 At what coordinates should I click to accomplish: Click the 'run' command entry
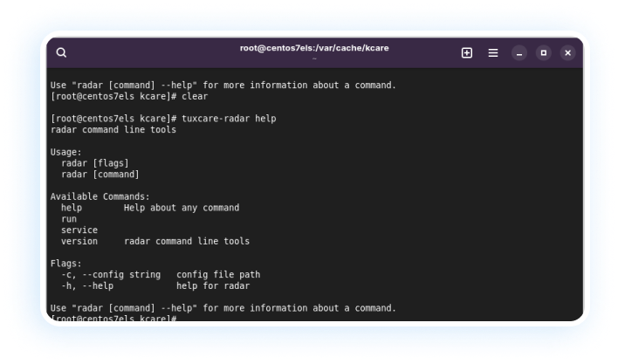[x=69, y=219]
